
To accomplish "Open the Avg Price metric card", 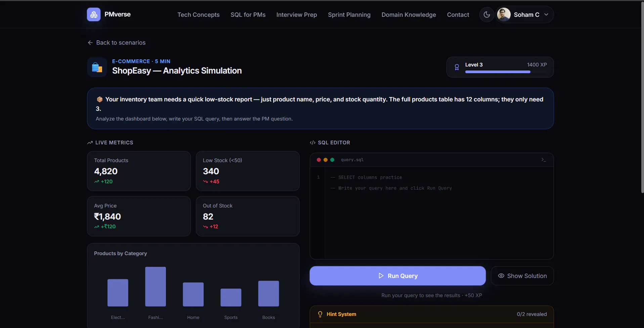I will point(139,216).
